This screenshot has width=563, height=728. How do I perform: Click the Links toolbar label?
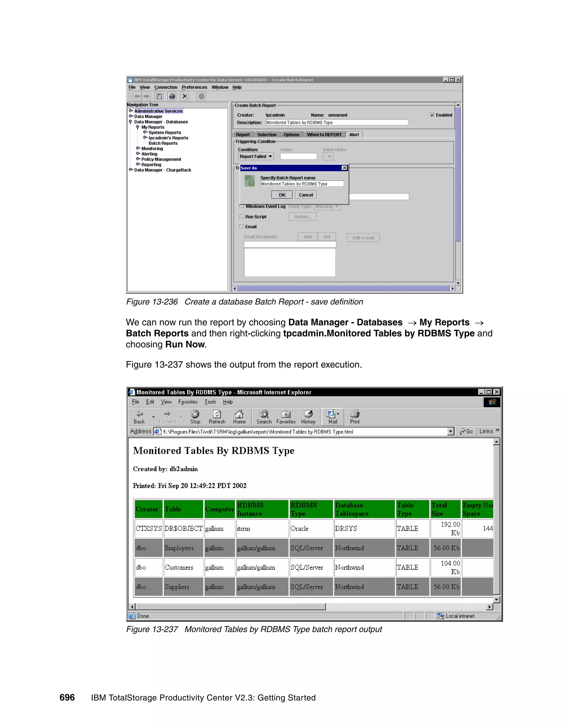coord(486,431)
